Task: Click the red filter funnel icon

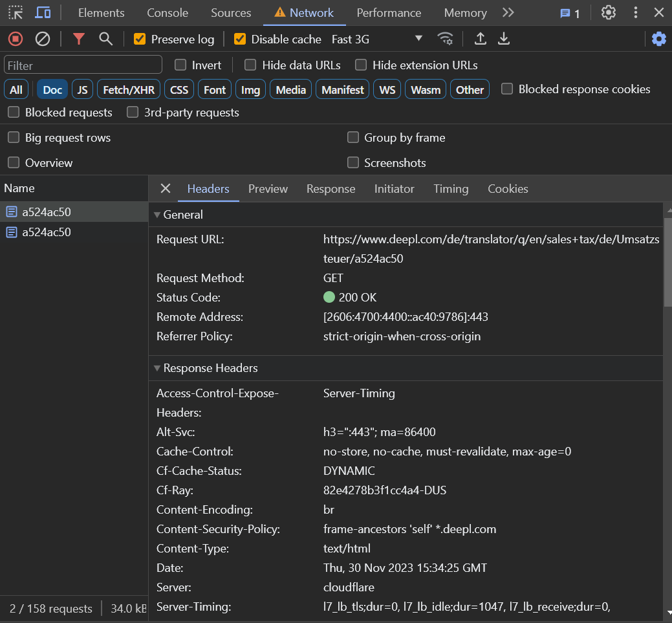Action: click(x=79, y=39)
